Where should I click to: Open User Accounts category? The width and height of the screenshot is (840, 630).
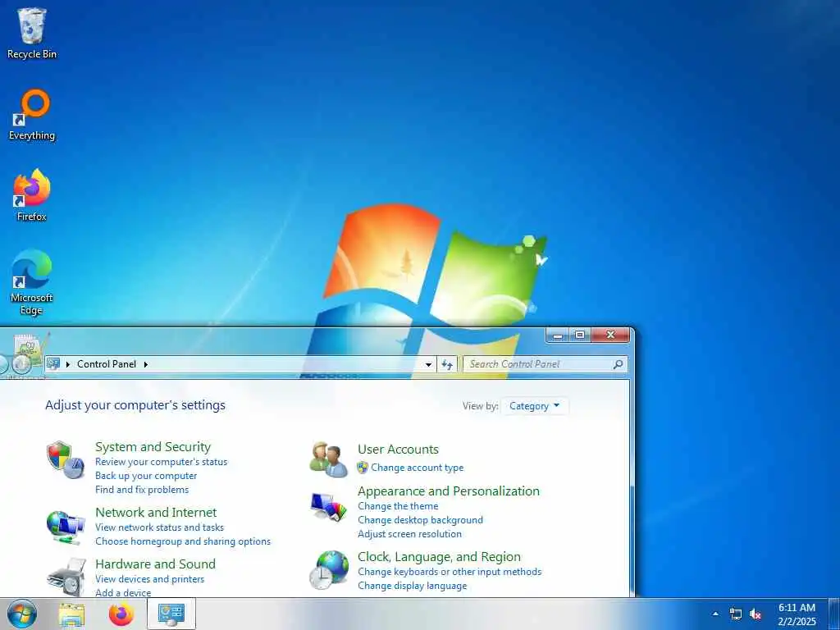tap(398, 449)
